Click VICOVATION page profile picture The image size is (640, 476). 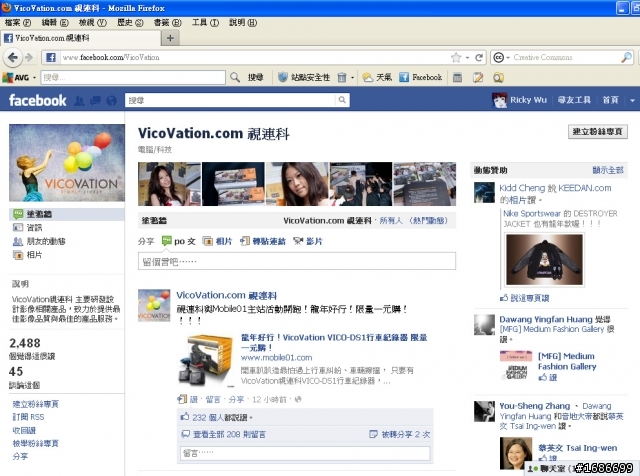[67, 162]
